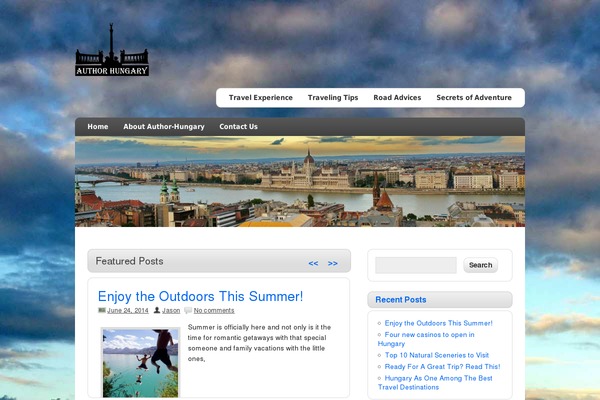Screen dimensions: 600x400
Task: Open recent post 'Enjoy the Outdoors This Summer!'
Action: pos(439,323)
